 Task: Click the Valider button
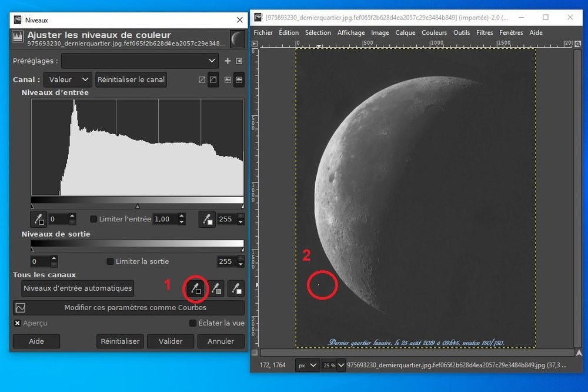(171, 341)
